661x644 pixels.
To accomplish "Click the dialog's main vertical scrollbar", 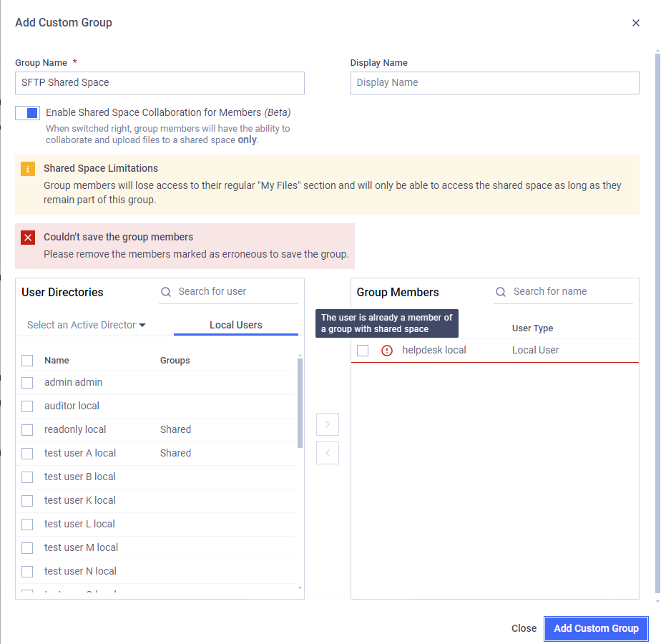I will click(x=657, y=323).
